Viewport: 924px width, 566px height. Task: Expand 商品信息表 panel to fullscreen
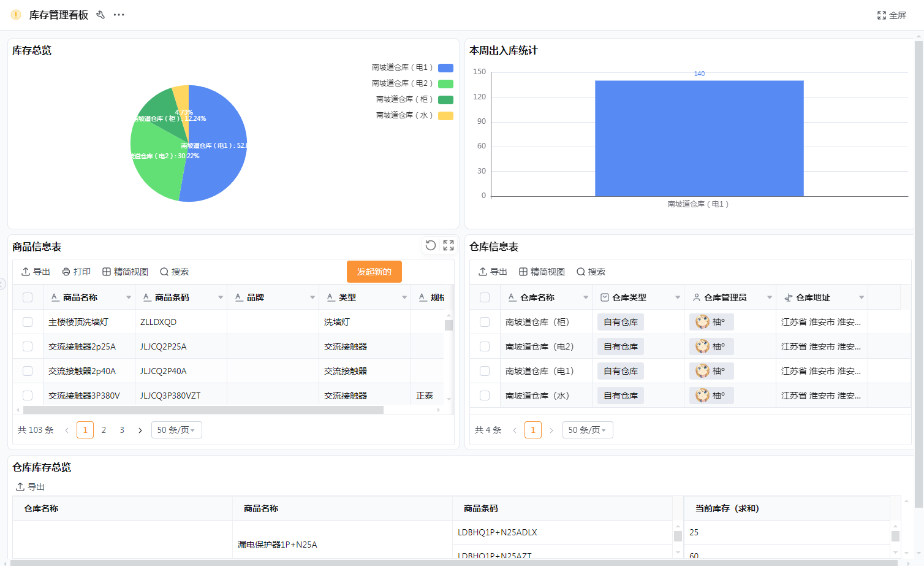tap(449, 245)
